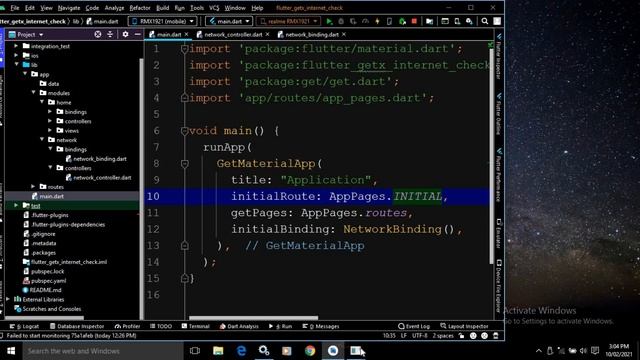
Task: Click 2 spaces indent setting
Action: [x=443, y=336]
